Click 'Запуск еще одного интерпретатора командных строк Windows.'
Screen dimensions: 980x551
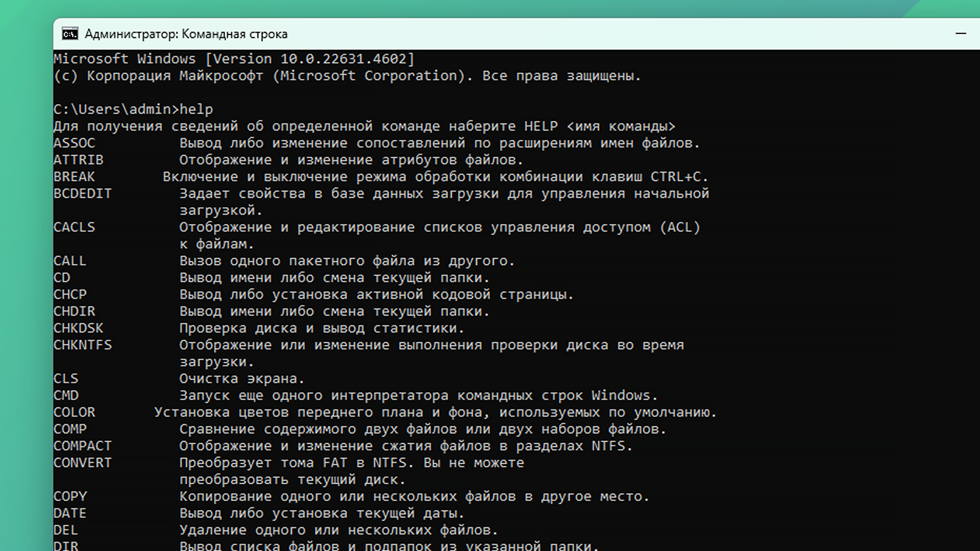[x=419, y=395]
